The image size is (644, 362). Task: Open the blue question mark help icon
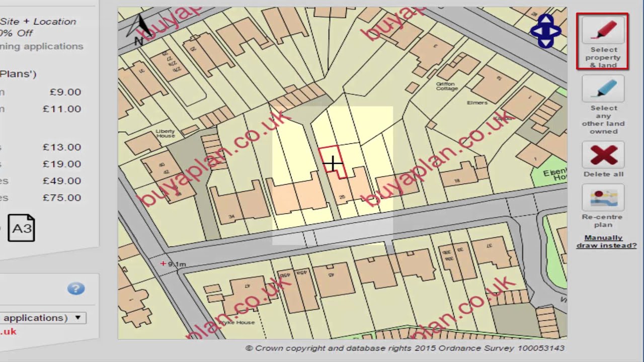pyautogui.click(x=76, y=289)
